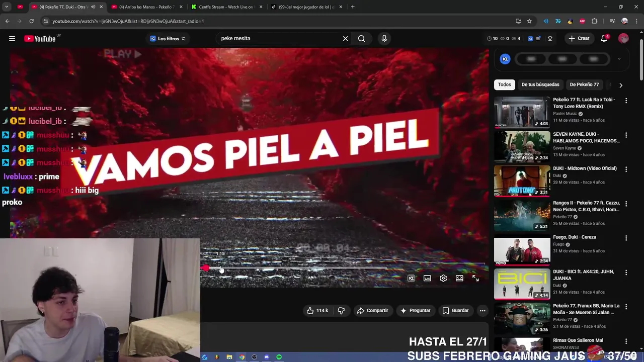Go to YouTube home via logo

tap(40, 39)
